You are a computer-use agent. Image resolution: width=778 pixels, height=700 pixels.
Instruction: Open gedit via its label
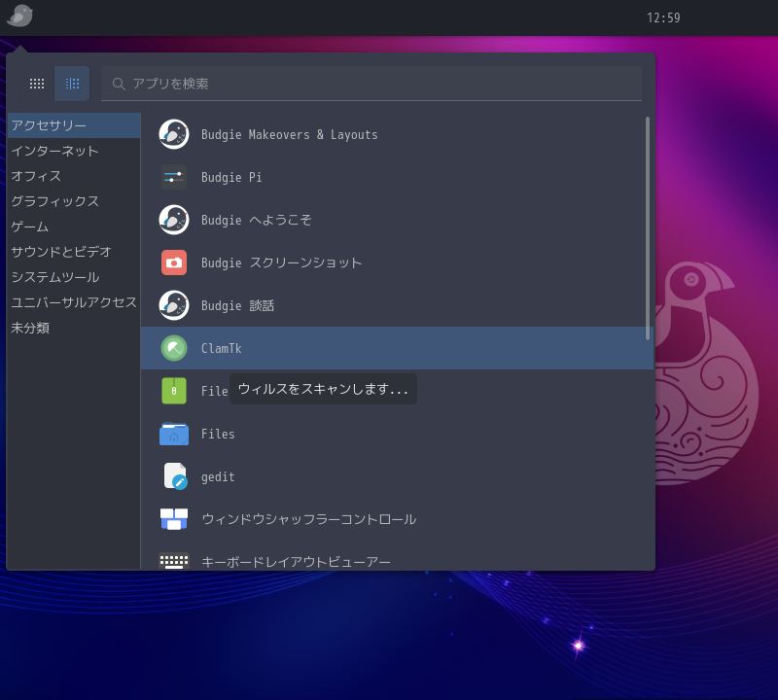tap(218, 476)
